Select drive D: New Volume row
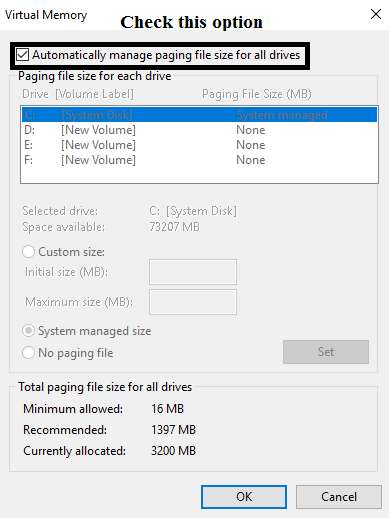This screenshot has width=389, height=518. 200,130
